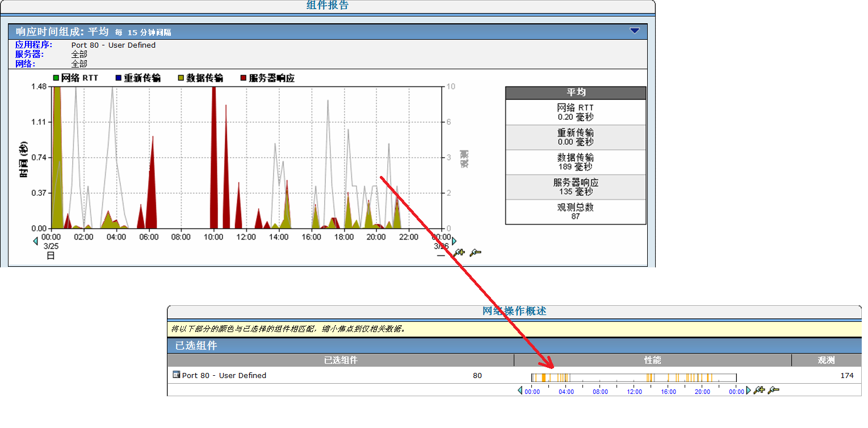The image size is (868, 428).
Task: Click the 已选组件 column header
Action: click(341, 360)
